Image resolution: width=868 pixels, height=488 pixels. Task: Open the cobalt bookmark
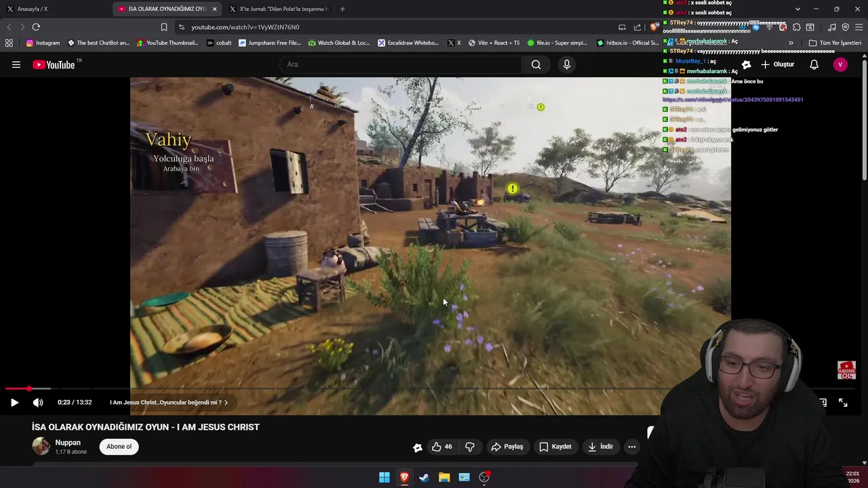click(x=219, y=43)
